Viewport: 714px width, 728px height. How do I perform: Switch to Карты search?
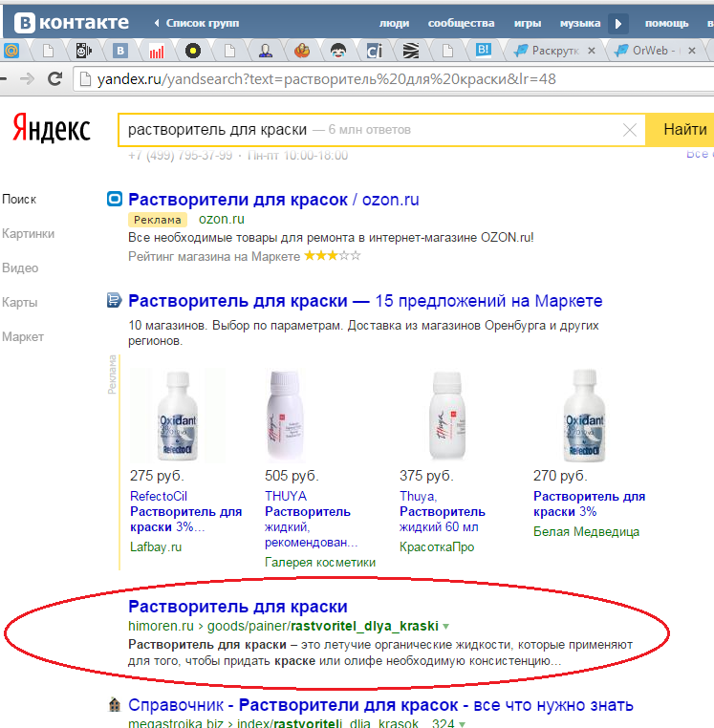19,302
